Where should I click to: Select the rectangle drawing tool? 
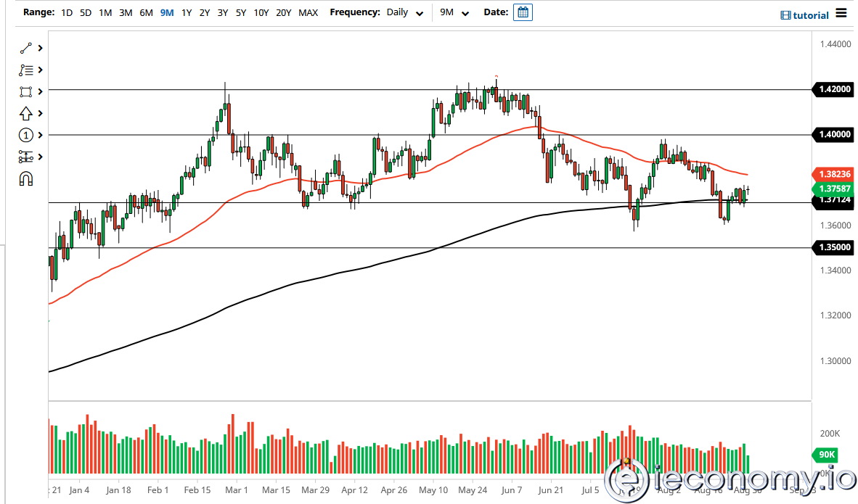coord(26,91)
